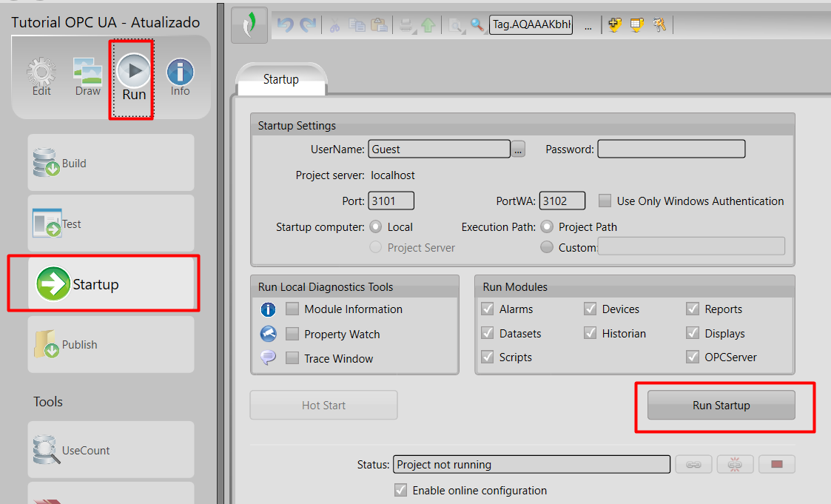Screen dimensions: 831x504
Task: Toggle the Trace Window checkbox
Action: [292, 358]
